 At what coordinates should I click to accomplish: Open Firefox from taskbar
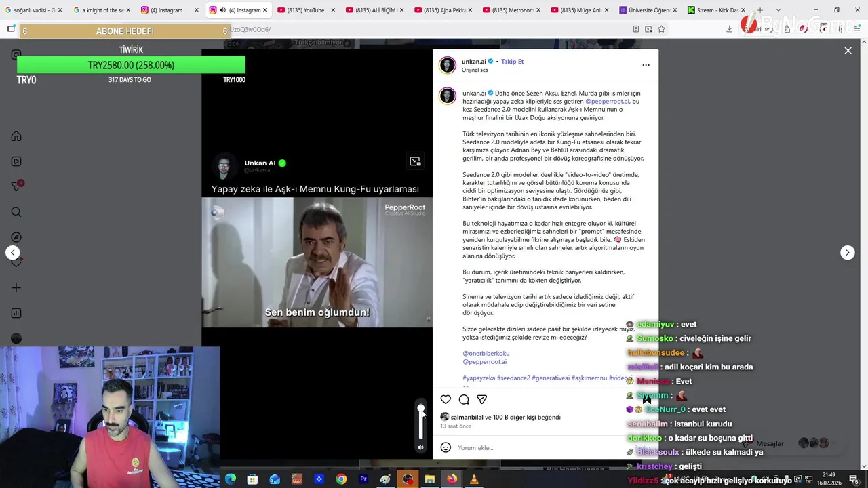[452, 479]
